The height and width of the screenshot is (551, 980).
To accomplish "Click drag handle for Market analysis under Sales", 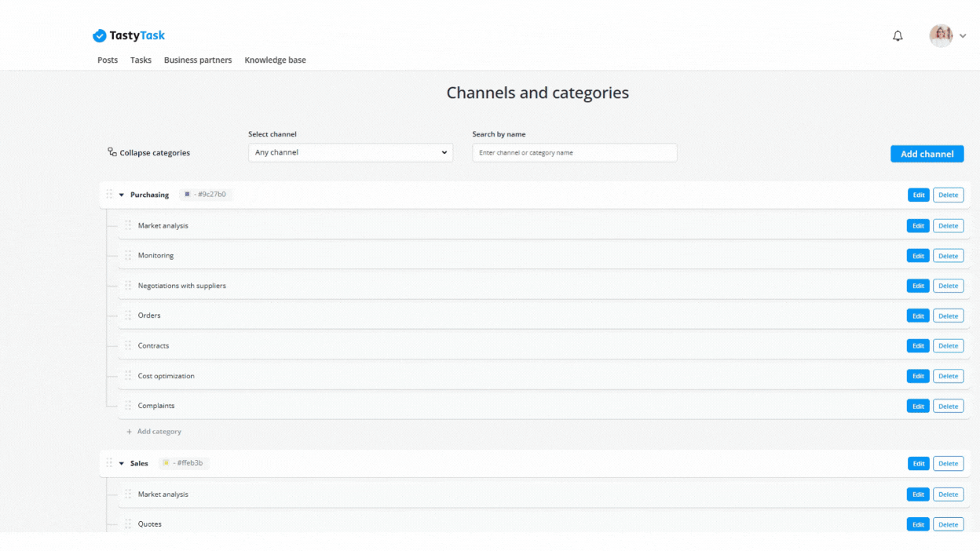I will click(x=128, y=494).
